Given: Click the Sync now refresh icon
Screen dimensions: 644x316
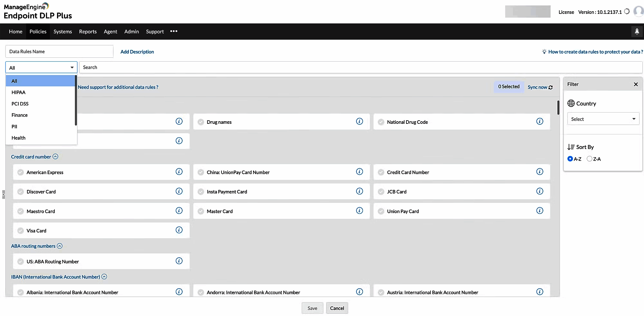Looking at the screenshot, I should (x=551, y=87).
